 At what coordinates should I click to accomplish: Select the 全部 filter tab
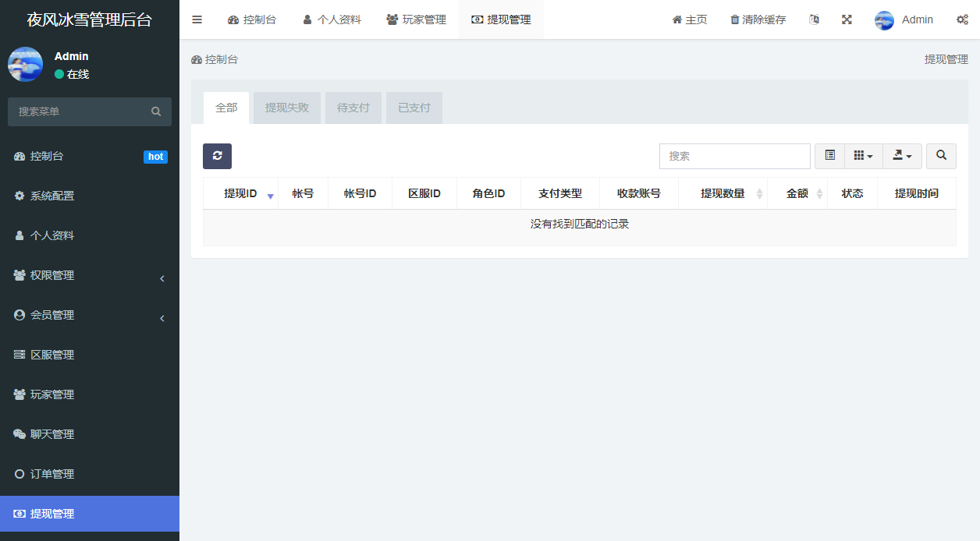coord(226,108)
